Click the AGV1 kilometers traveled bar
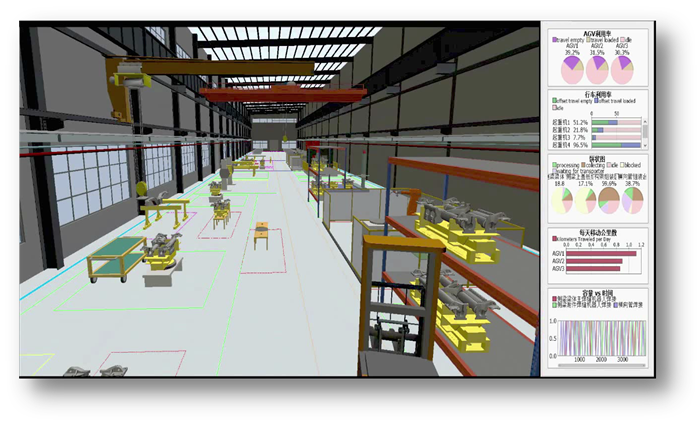 600,254
